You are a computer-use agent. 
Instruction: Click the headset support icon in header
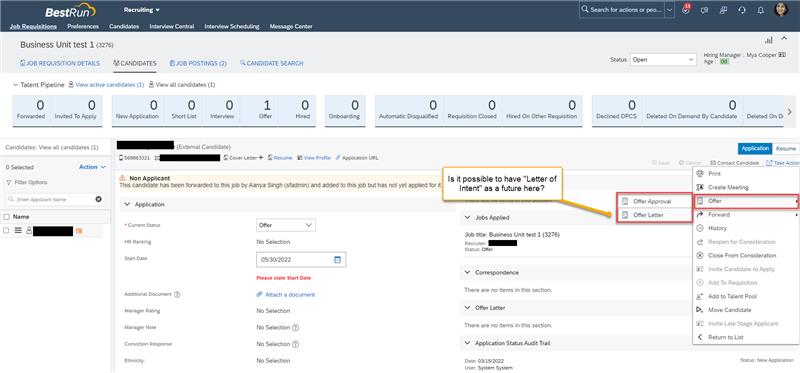pos(742,10)
